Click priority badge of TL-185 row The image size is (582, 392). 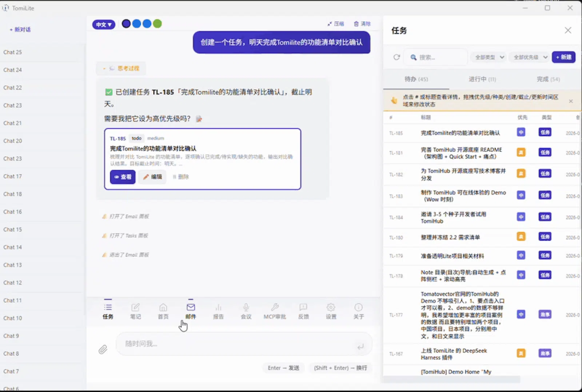click(521, 132)
